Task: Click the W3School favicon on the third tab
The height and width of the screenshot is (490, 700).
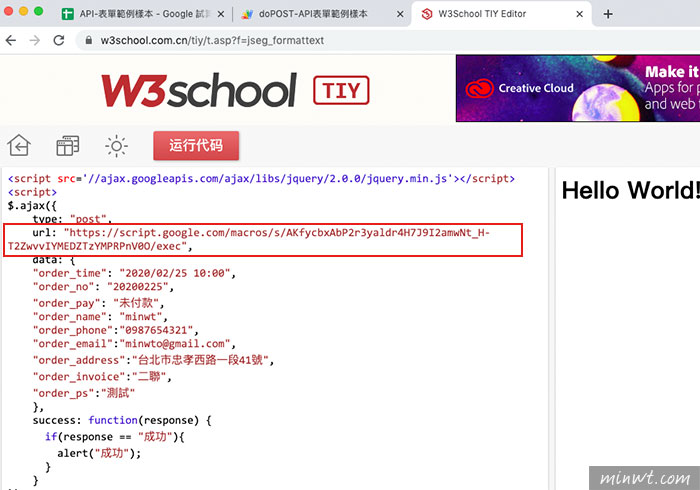Action: [x=427, y=14]
